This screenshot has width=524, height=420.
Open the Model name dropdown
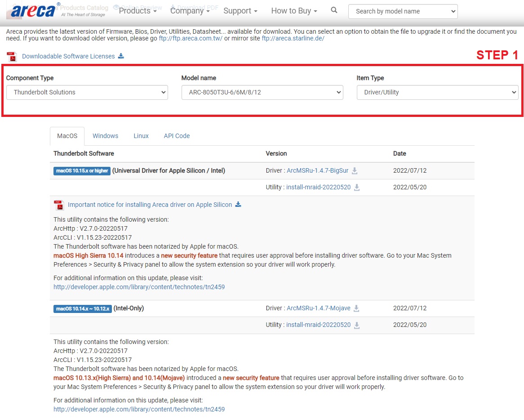pyautogui.click(x=262, y=92)
